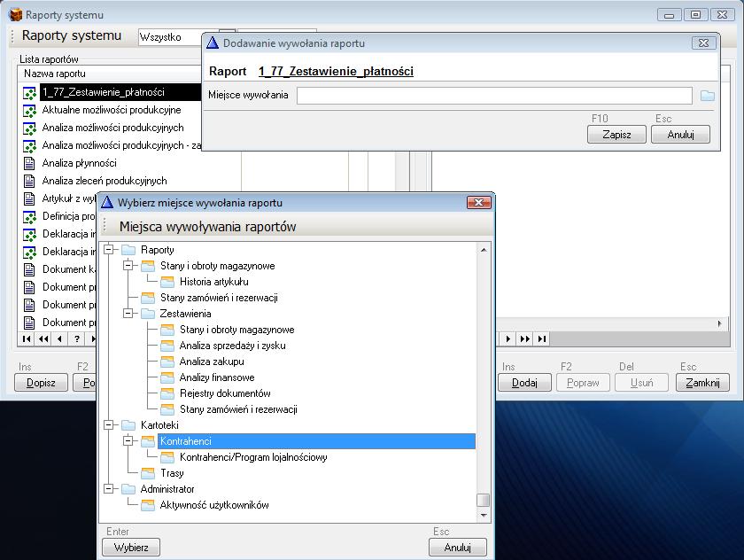This screenshot has height=560, width=744.
Task: Click the Analiza zakupu folder icon
Action: point(167,362)
